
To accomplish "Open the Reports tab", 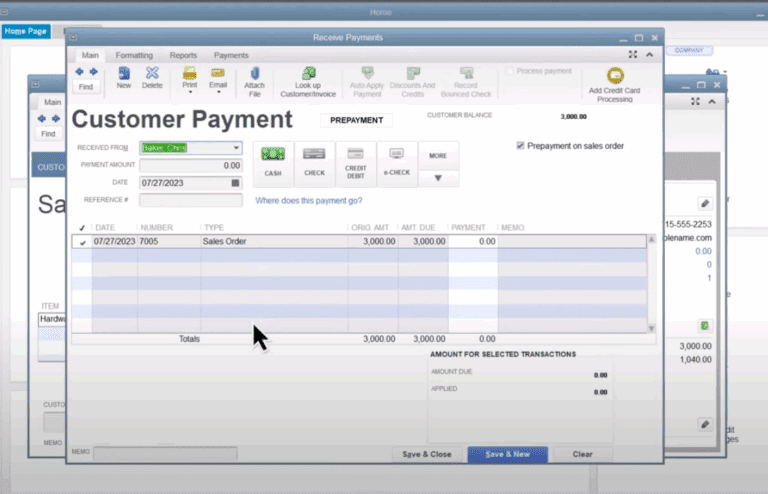I will click(183, 55).
